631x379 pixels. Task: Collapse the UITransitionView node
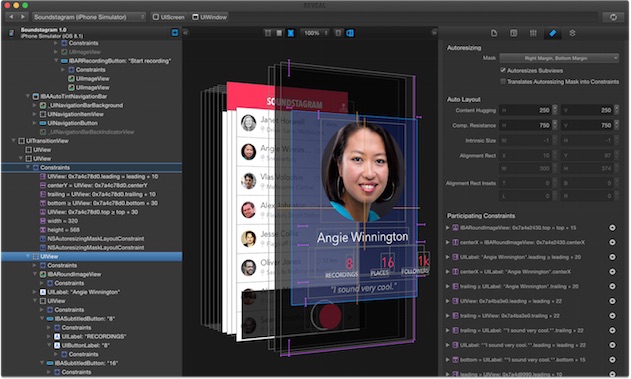point(13,140)
